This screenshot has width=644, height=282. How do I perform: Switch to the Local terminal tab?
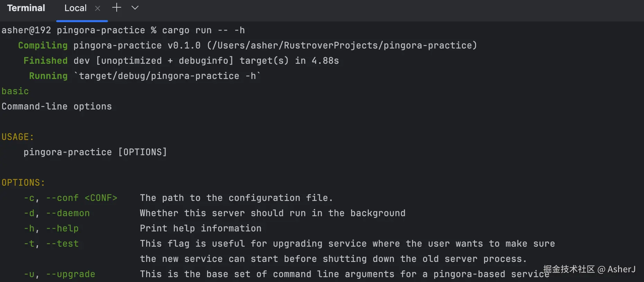(x=75, y=8)
